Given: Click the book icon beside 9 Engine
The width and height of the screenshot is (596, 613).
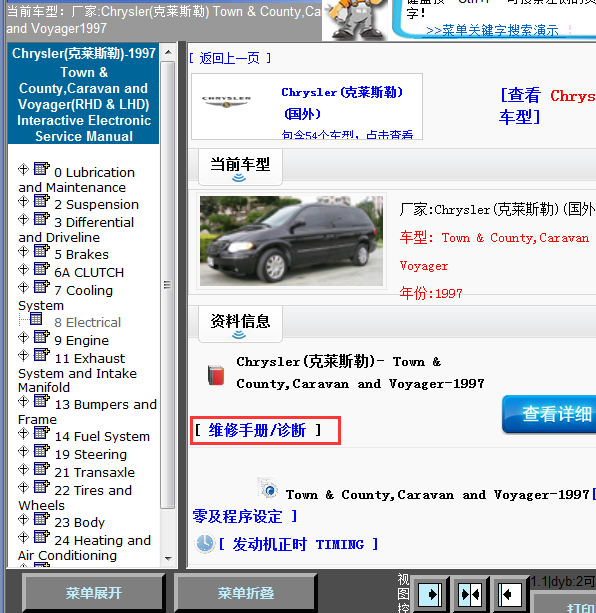Looking at the screenshot, I should pyautogui.click(x=41, y=337).
